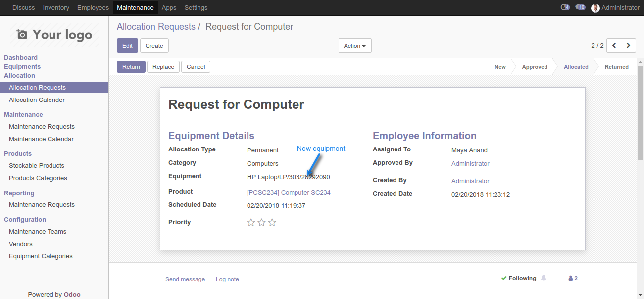Set priority to first star
Image resolution: width=644 pixels, height=299 pixels.
pyautogui.click(x=251, y=222)
